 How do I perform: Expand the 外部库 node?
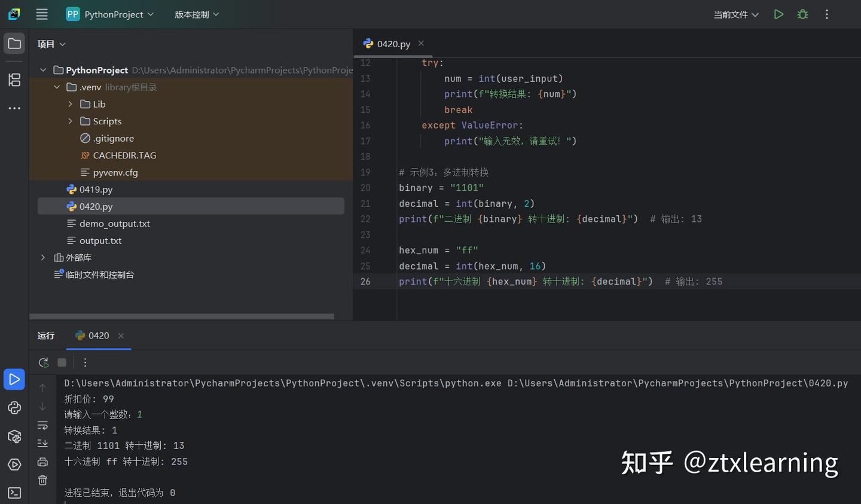click(43, 258)
